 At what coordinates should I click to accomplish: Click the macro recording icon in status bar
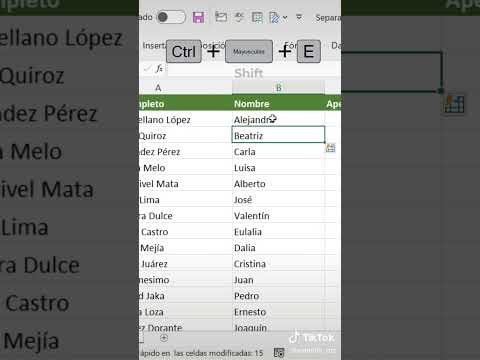pos(279,353)
